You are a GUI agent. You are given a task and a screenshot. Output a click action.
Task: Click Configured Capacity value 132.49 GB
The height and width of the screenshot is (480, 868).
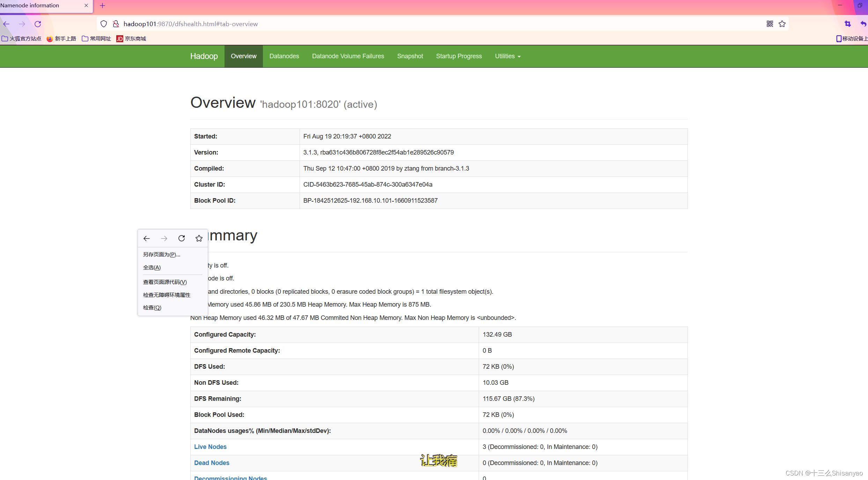(x=497, y=335)
